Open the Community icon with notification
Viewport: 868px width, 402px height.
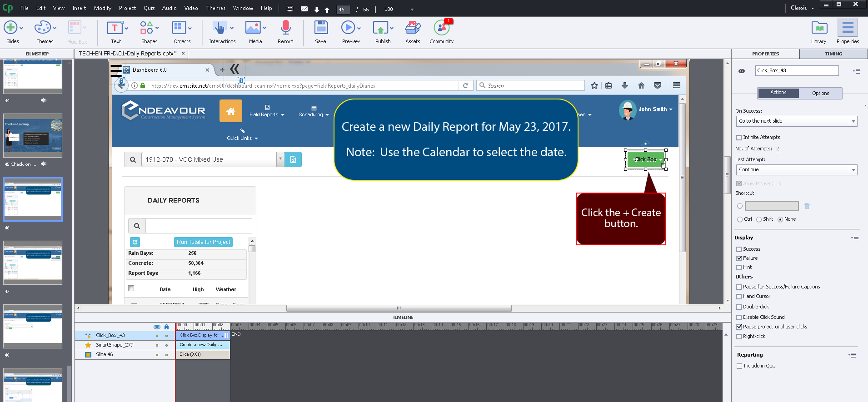point(441,29)
